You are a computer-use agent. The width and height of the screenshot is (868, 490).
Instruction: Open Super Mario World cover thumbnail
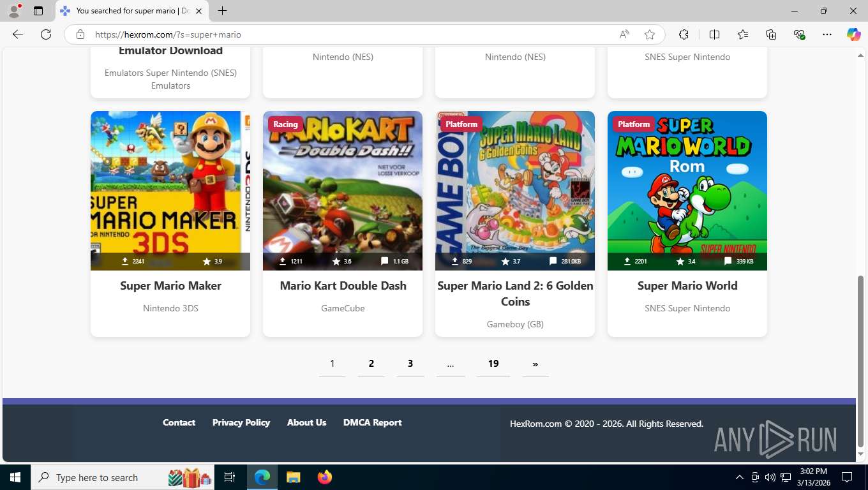point(687,191)
